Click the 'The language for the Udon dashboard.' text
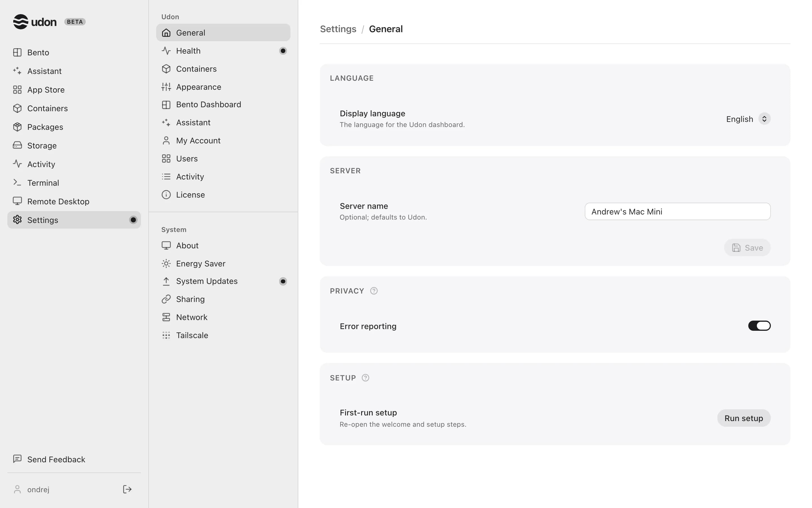 coord(402,125)
